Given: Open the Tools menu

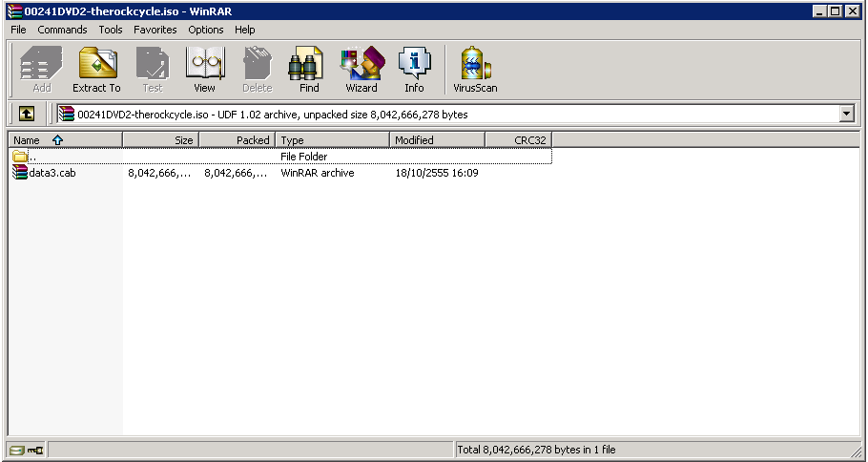Looking at the screenshot, I should [x=111, y=30].
